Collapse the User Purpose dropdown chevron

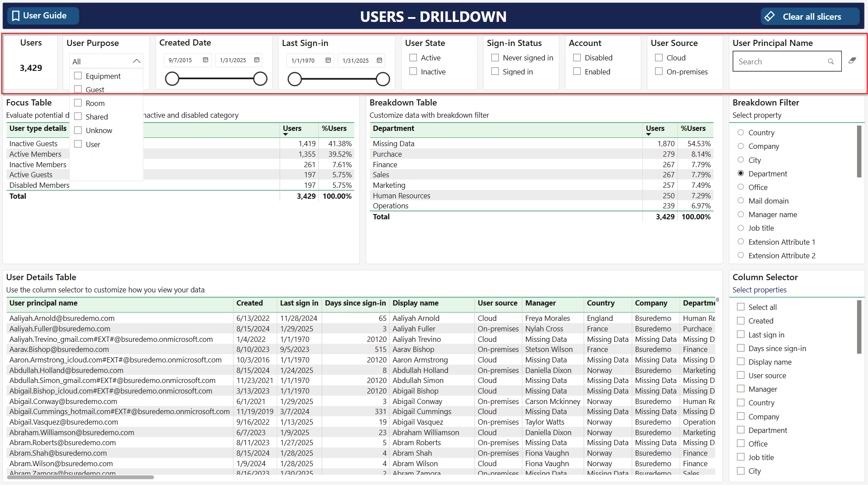coord(136,61)
